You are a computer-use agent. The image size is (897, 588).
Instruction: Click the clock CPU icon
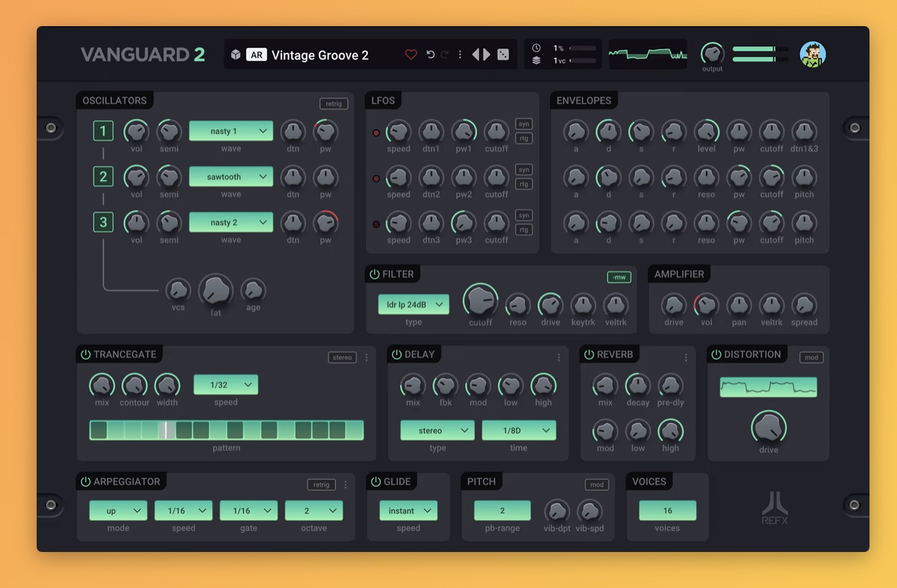point(536,48)
